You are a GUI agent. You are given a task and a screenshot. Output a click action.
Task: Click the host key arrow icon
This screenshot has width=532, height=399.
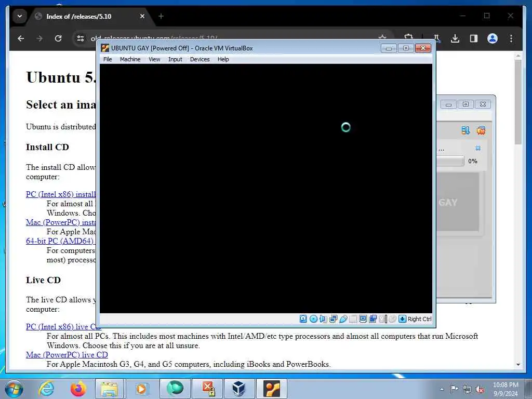402,319
